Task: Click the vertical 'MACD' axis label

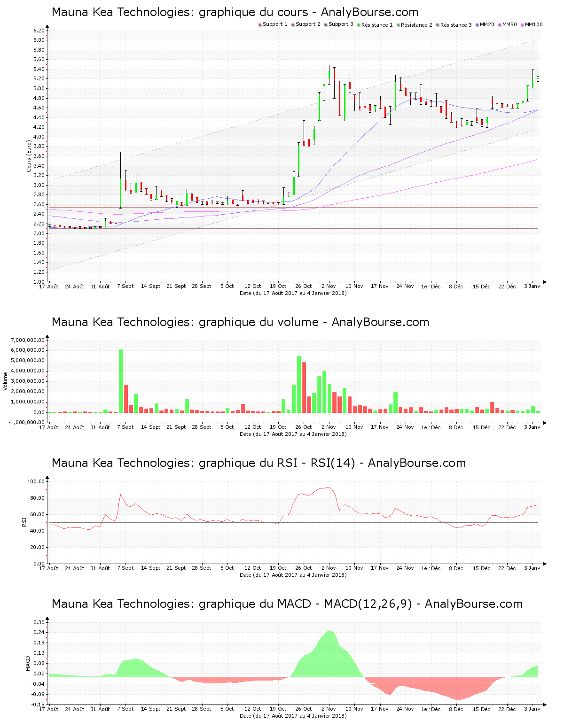Action: (x=28, y=663)
